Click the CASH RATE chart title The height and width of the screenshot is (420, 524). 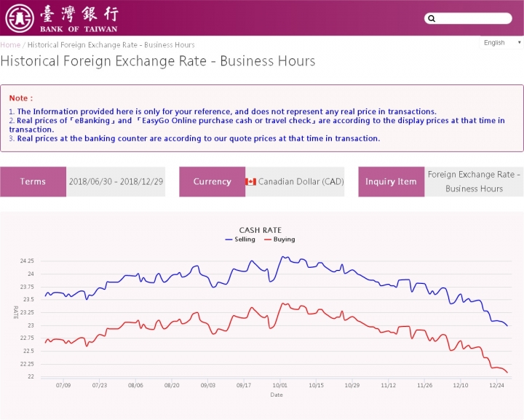click(260, 230)
